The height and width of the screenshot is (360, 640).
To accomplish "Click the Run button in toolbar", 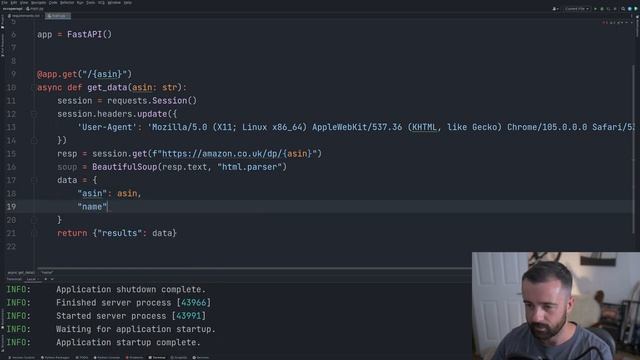I will [x=595, y=9].
